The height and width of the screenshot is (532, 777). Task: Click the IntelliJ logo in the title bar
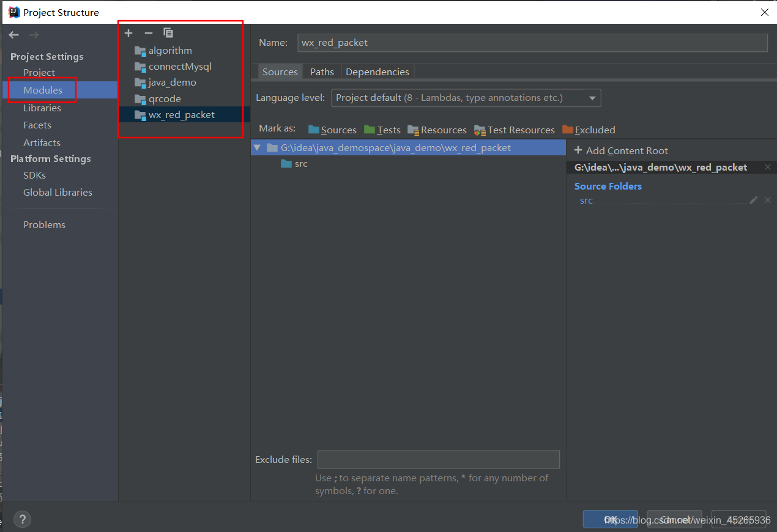click(x=14, y=12)
